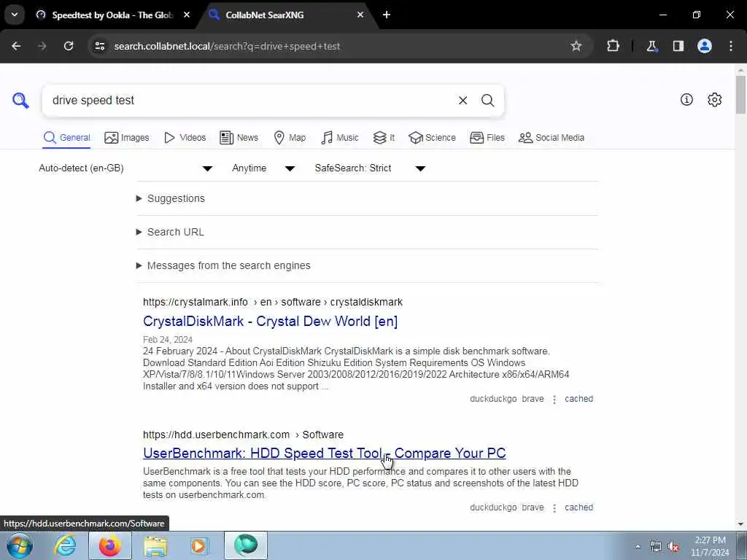The height and width of the screenshot is (560, 747).
Task: Open the Anytime time range dropdown
Action: click(263, 168)
